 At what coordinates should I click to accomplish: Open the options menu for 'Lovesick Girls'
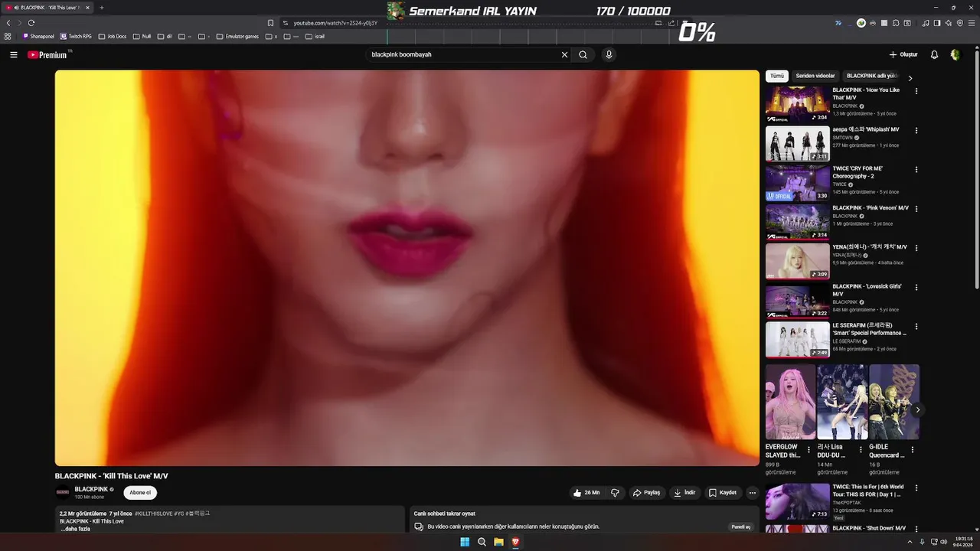[916, 287]
